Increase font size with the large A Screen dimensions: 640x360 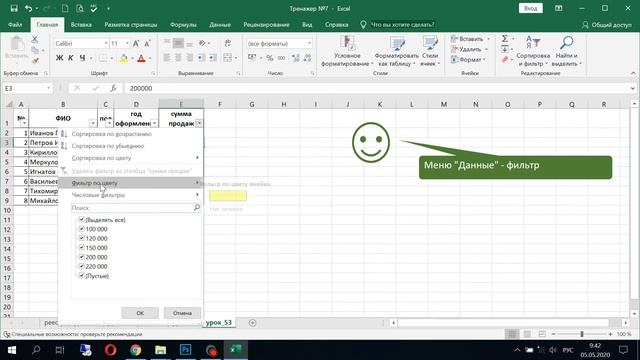tap(136, 43)
